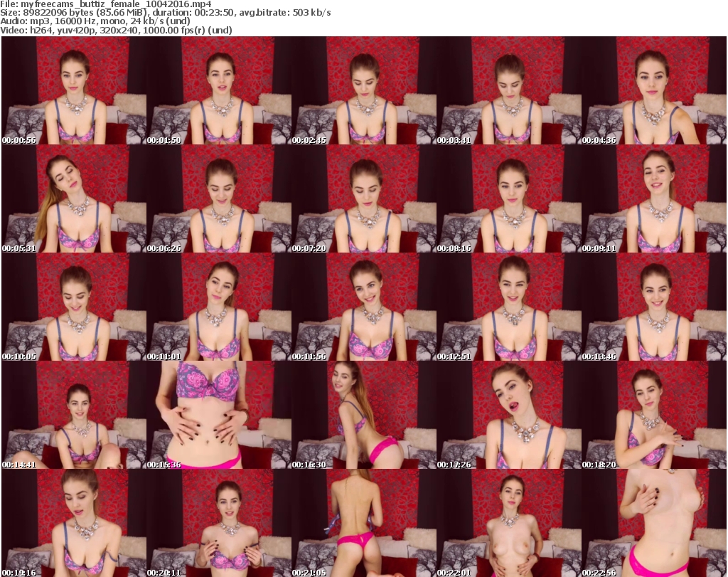The width and height of the screenshot is (728, 577).
Task: Select the frame labeled 00:14:41
Action: (74, 415)
